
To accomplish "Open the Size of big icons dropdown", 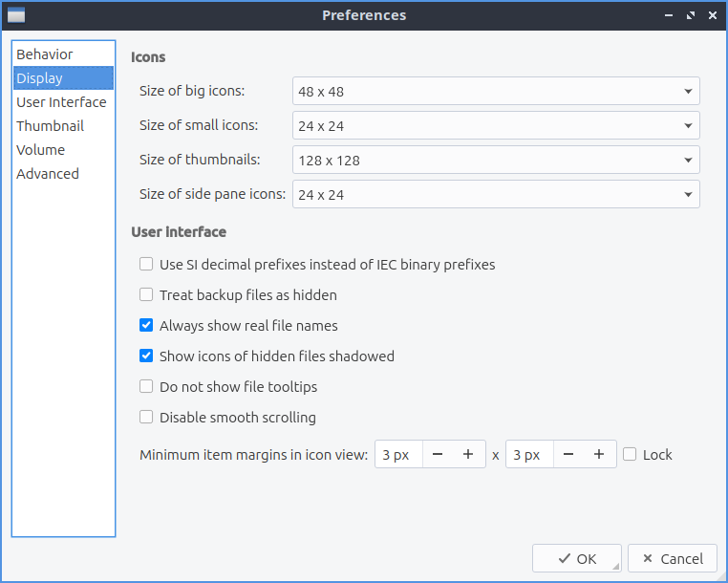I will (x=496, y=92).
